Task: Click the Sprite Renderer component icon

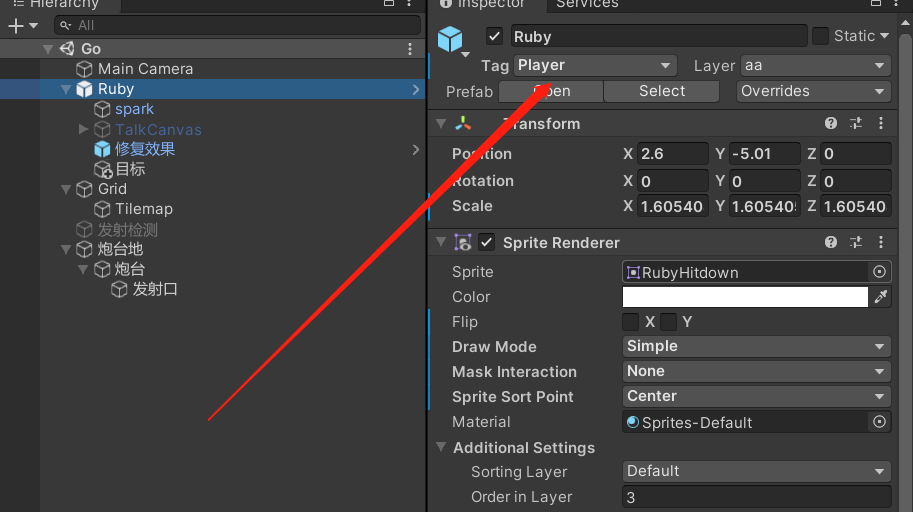Action: 463,242
